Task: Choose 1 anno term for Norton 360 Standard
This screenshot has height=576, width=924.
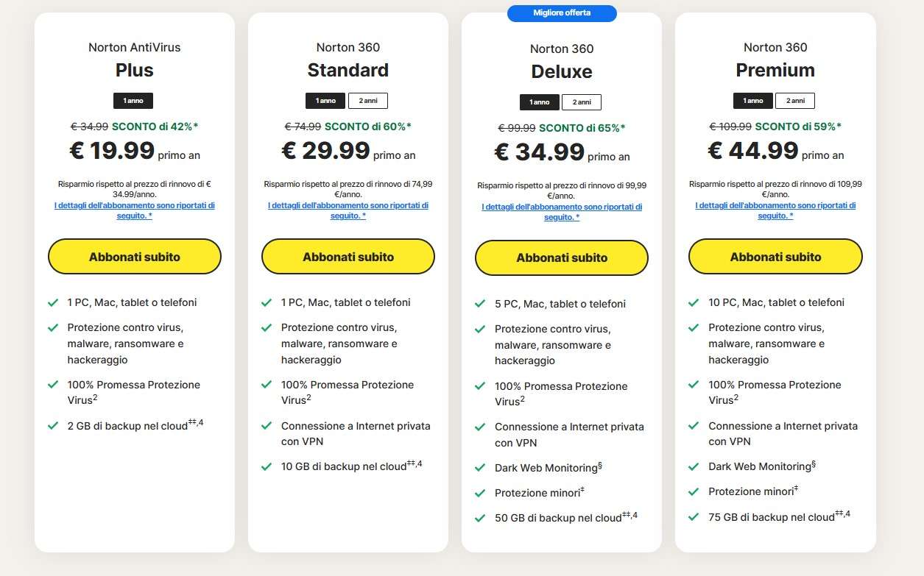Action: pyautogui.click(x=325, y=101)
